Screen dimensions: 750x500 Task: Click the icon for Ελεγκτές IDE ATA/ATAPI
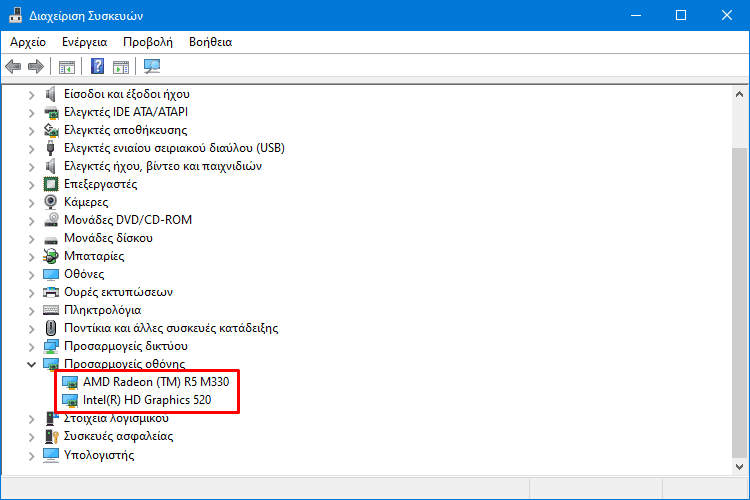[51, 112]
